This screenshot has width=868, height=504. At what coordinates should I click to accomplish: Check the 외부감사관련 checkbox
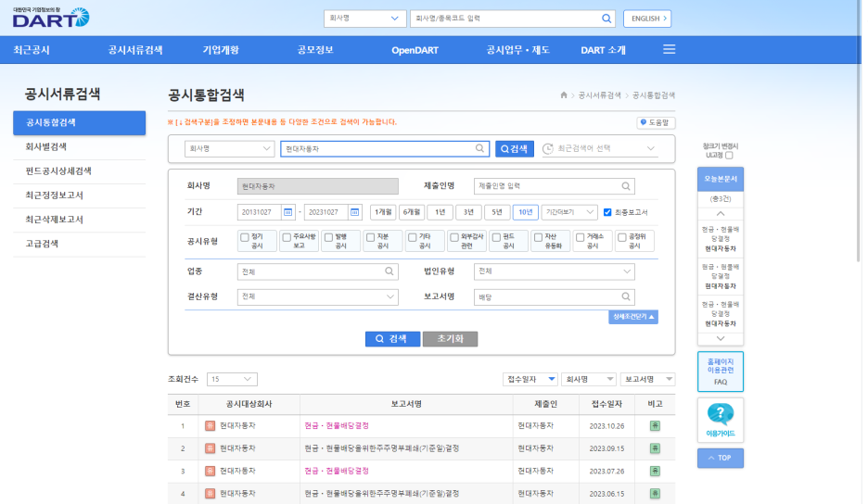tap(454, 237)
